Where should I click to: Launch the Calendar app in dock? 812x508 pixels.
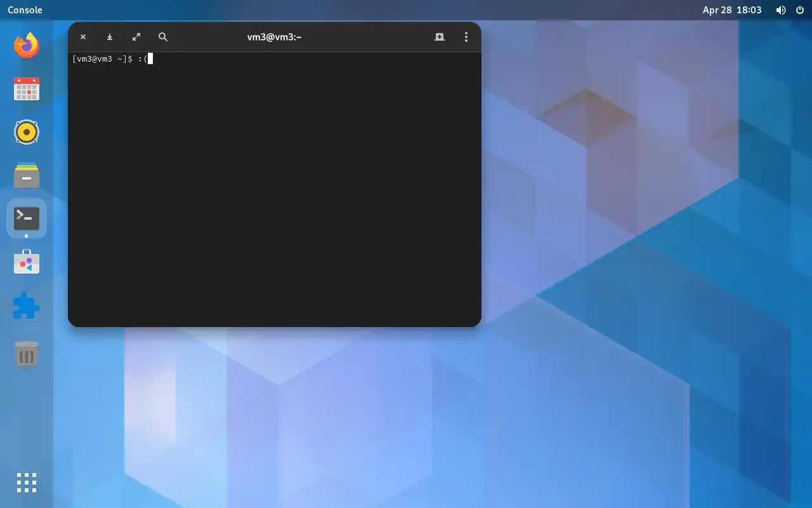tap(26, 89)
